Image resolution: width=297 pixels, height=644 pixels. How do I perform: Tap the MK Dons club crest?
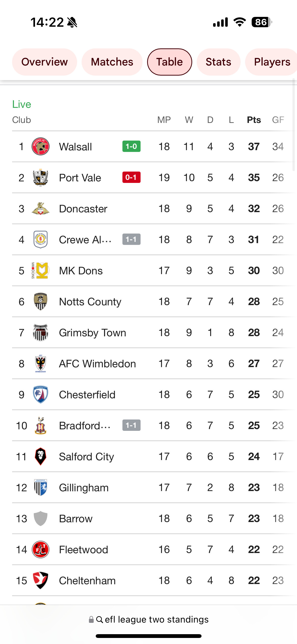(40, 270)
